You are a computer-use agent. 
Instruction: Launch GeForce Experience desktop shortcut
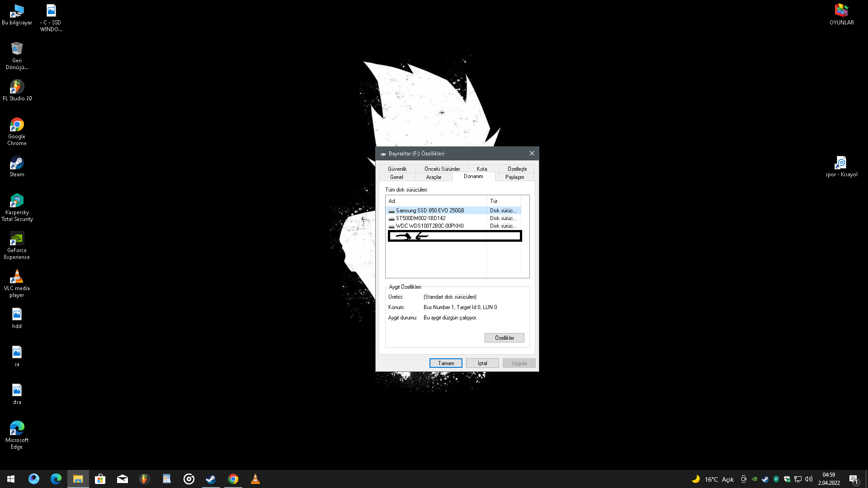point(17,239)
